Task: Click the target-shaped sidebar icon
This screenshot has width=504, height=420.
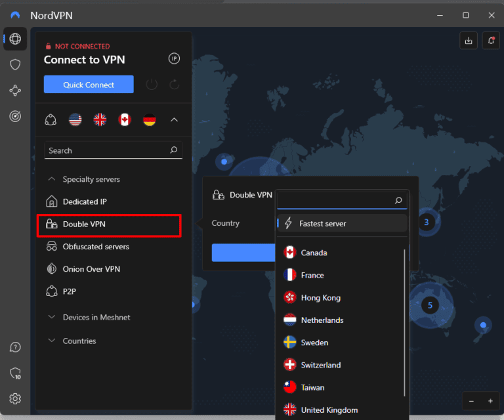Action: [15, 116]
